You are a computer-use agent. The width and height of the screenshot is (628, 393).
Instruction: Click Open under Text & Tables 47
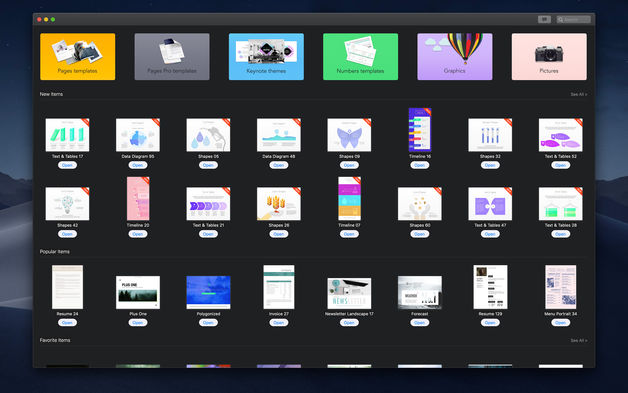[x=490, y=234]
